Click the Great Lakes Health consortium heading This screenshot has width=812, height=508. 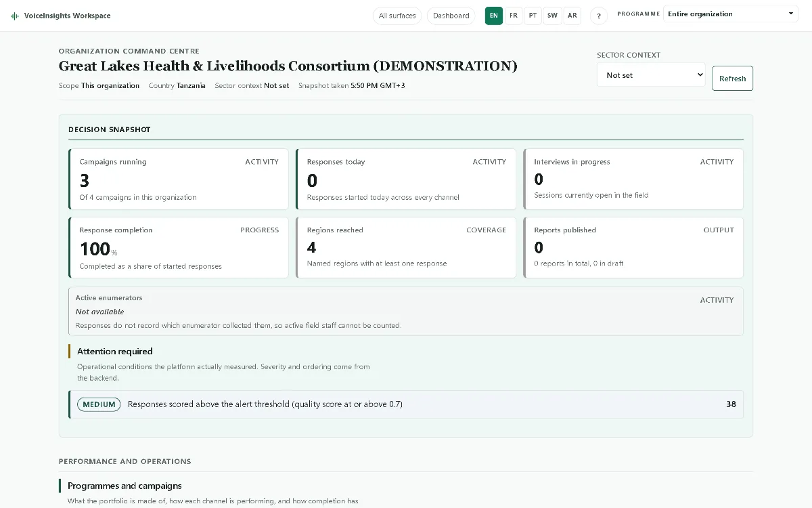click(288, 66)
